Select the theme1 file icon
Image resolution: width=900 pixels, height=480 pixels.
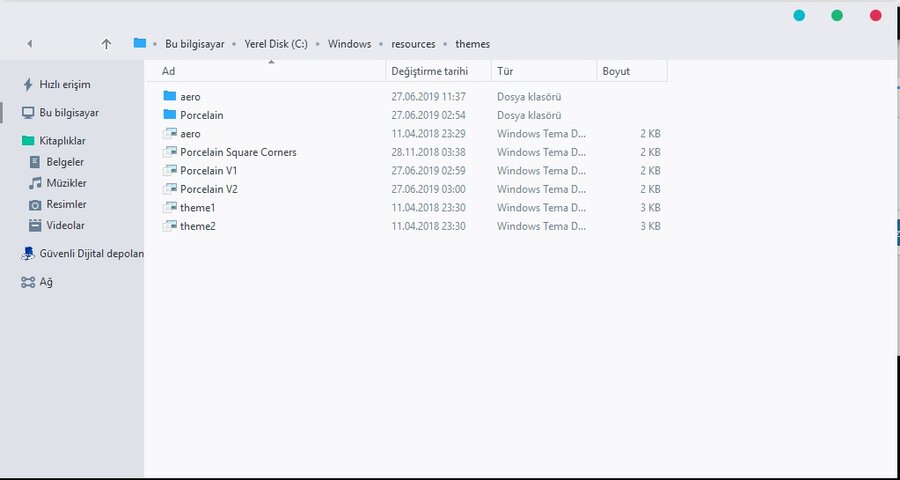point(169,207)
